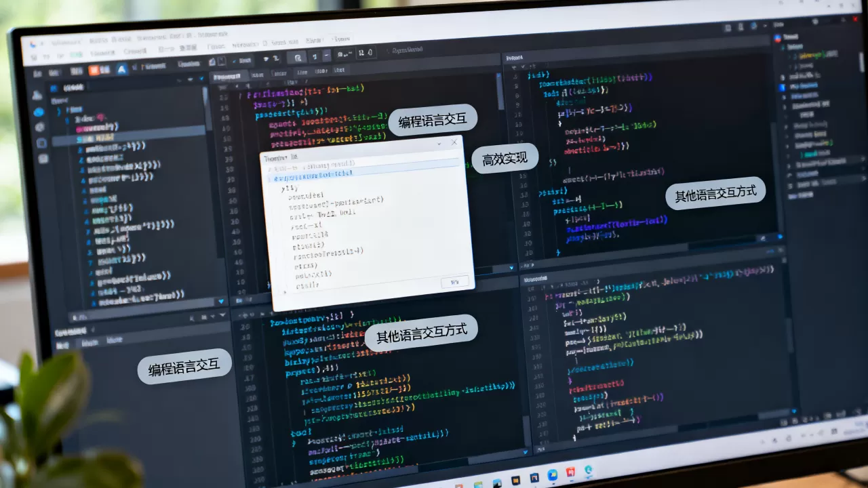Close the white popup dialog with its X
Viewport: 868px width, 488px height.
tap(454, 142)
